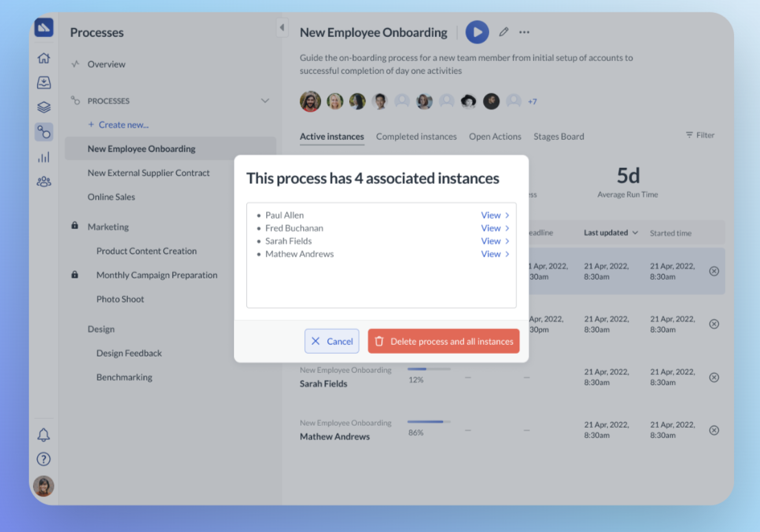Select the processes icon in sidebar
760x532 pixels.
(44, 132)
